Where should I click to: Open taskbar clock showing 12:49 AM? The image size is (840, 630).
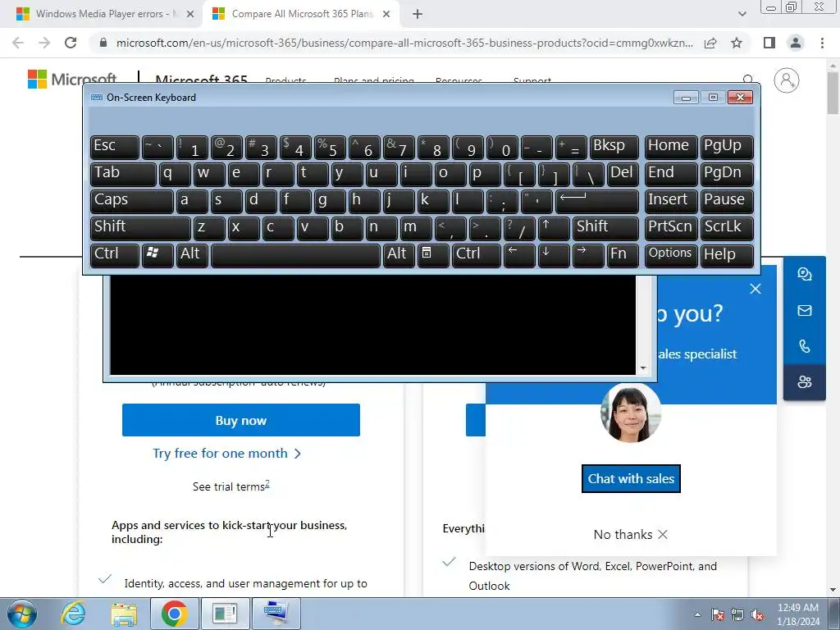[798, 614]
